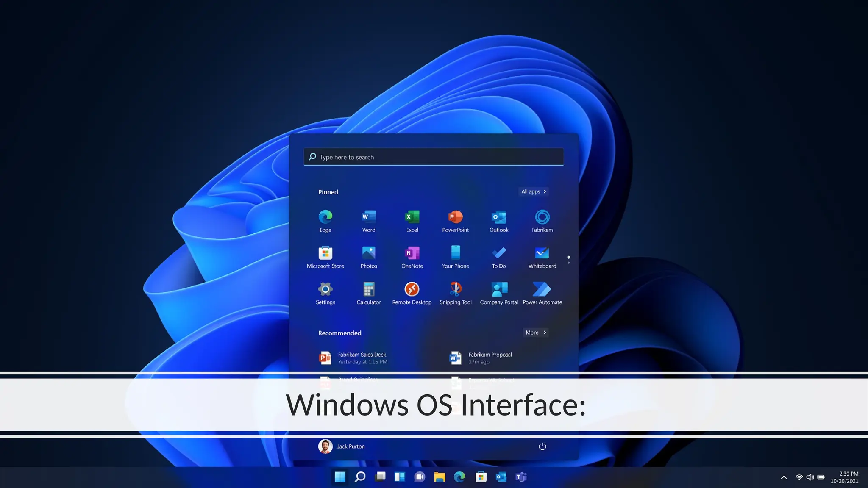Open Excel in the pinned grid
The height and width of the screenshot is (488, 868).
pos(412,221)
